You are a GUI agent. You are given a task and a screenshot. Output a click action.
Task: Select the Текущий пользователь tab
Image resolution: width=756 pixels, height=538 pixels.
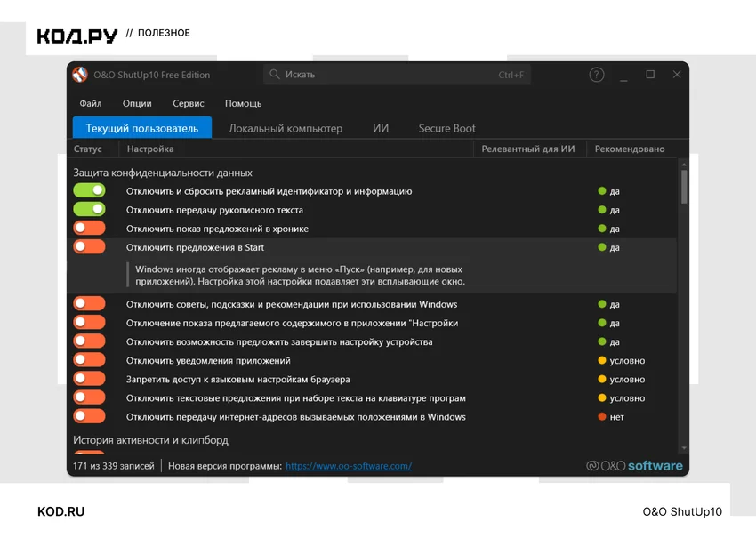click(x=142, y=128)
